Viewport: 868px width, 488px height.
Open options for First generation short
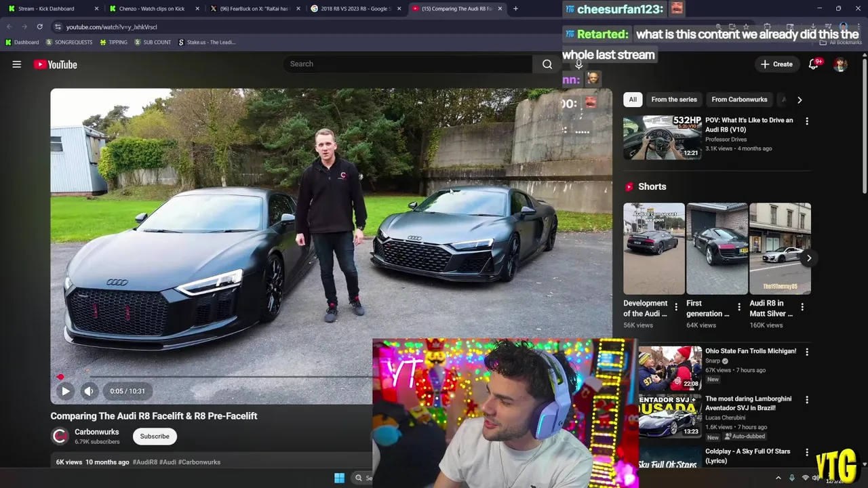[739, 308]
